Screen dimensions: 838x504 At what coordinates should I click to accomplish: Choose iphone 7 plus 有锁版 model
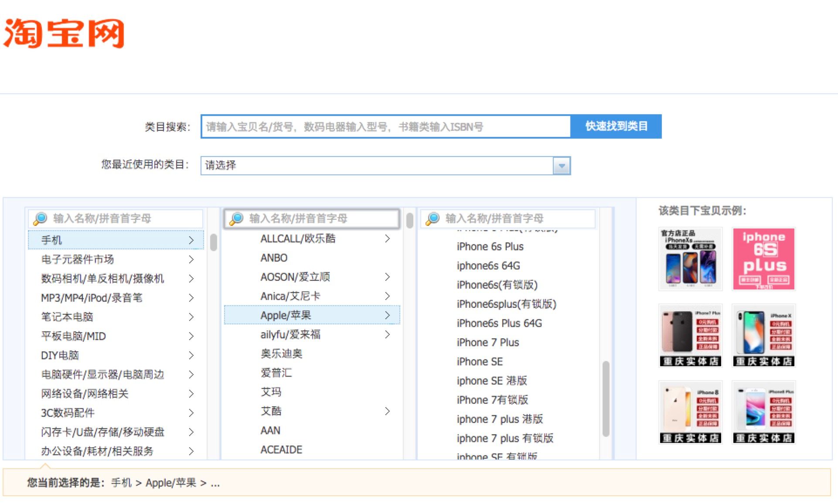[x=508, y=438]
